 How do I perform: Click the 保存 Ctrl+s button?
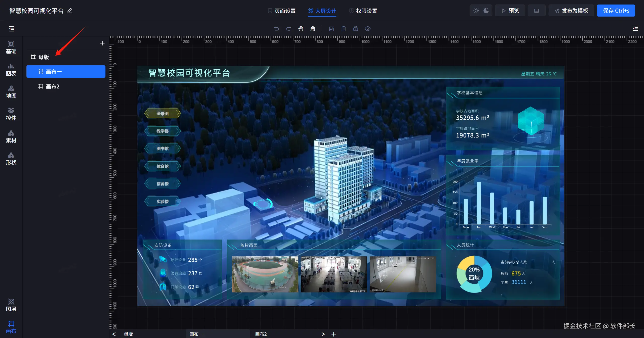[x=616, y=11]
